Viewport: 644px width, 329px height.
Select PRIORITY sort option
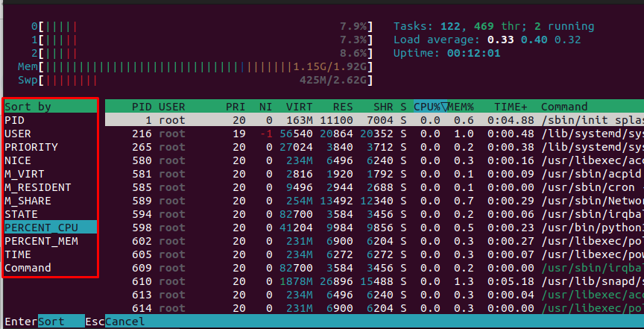pyautogui.click(x=31, y=147)
